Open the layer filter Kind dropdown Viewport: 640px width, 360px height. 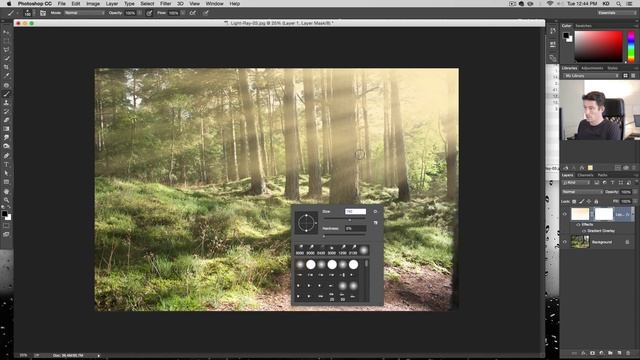pos(577,182)
